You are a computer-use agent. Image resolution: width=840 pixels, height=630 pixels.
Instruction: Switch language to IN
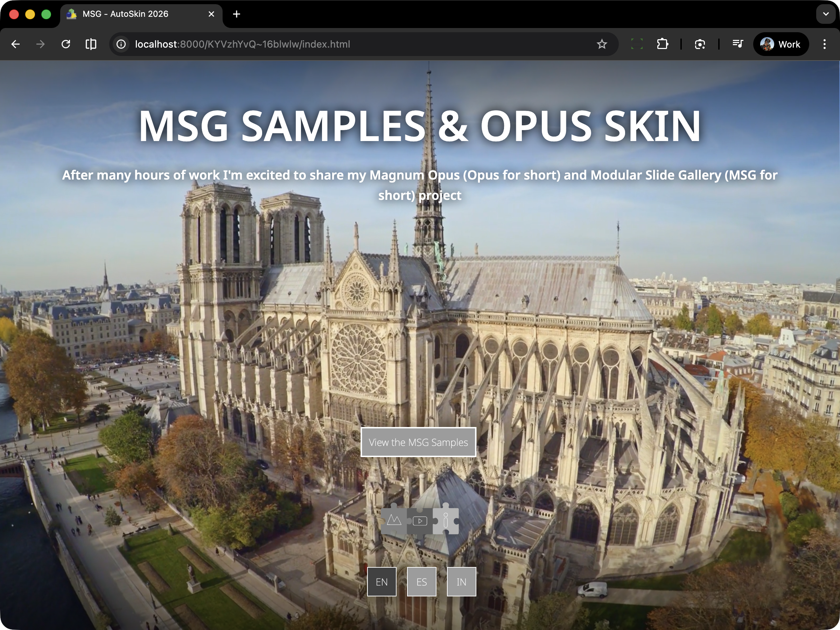[x=461, y=582]
